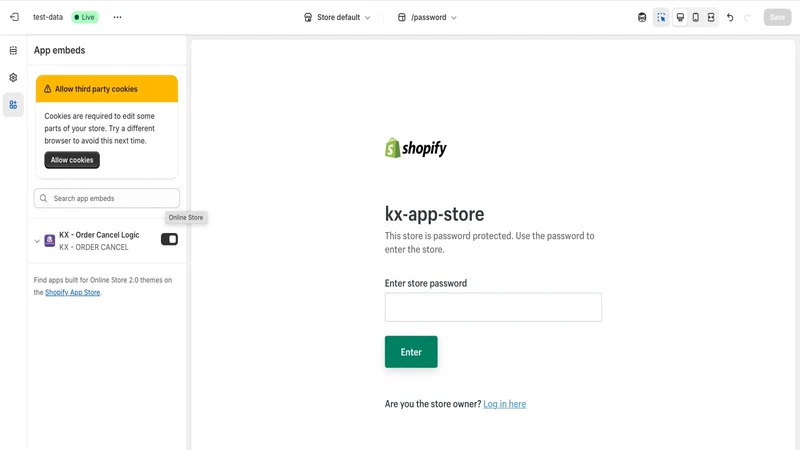This screenshot has height=450, width=800.
Task: Click the kx-app-store heading
Action: click(x=434, y=214)
